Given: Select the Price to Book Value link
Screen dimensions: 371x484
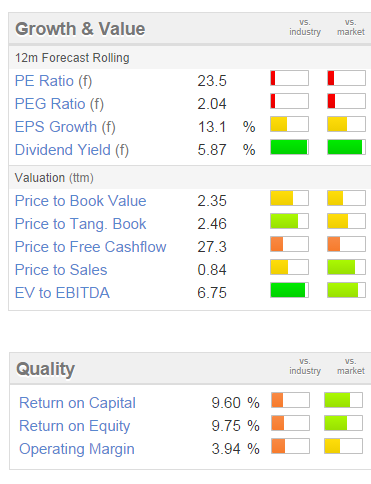Looking at the screenshot, I should [x=81, y=201].
